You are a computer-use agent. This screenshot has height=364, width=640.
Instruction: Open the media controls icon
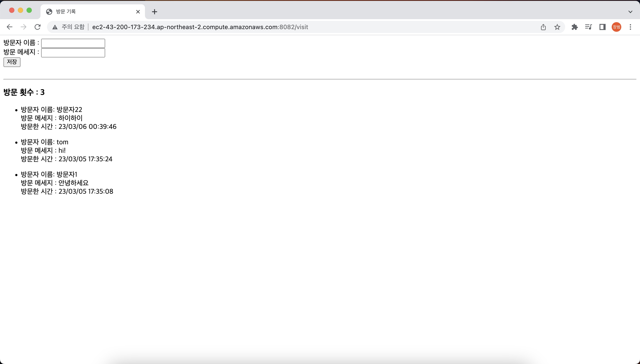point(588,27)
